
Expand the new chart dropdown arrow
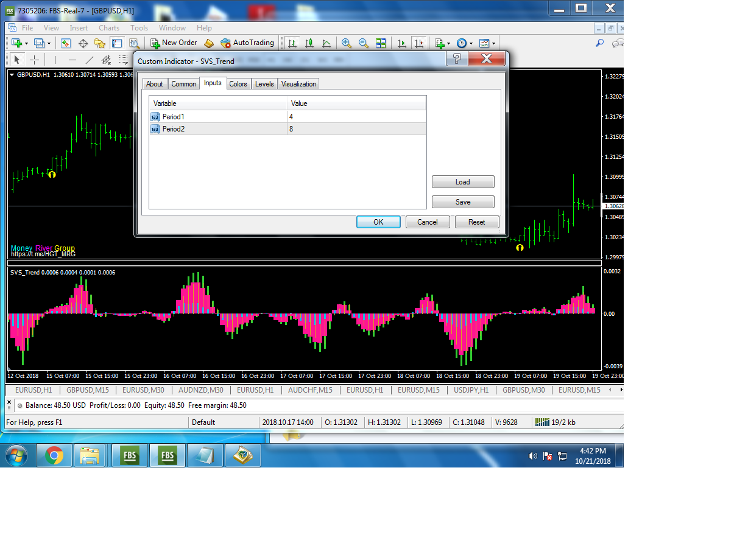[x=26, y=43]
